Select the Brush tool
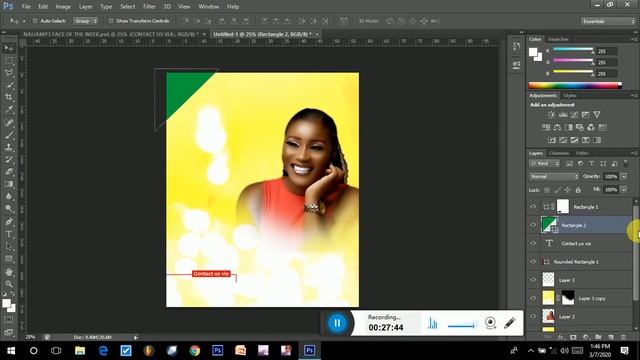This screenshot has height=360, width=640. pyautogui.click(x=9, y=135)
